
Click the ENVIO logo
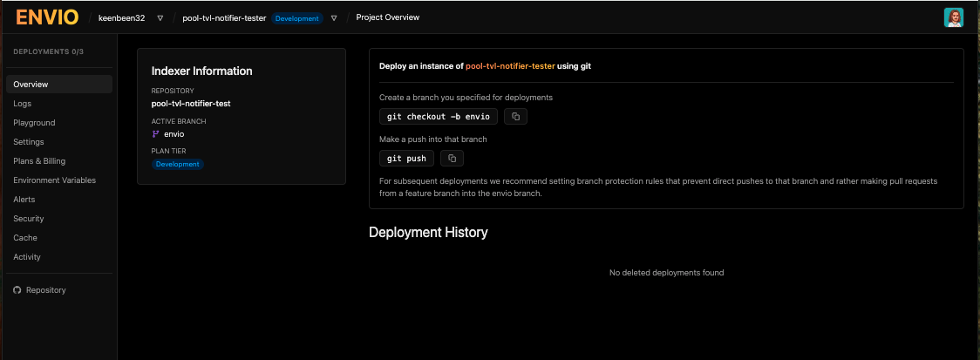[46, 17]
